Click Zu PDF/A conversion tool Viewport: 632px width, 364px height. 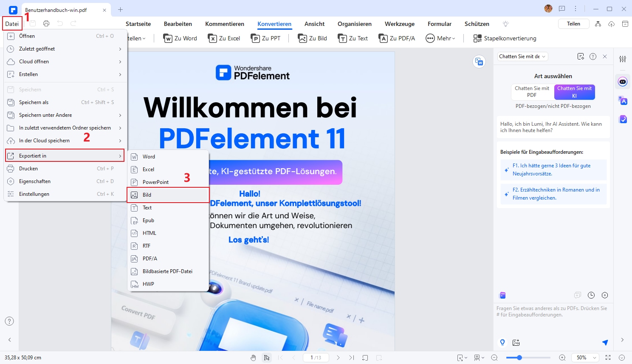397,38
